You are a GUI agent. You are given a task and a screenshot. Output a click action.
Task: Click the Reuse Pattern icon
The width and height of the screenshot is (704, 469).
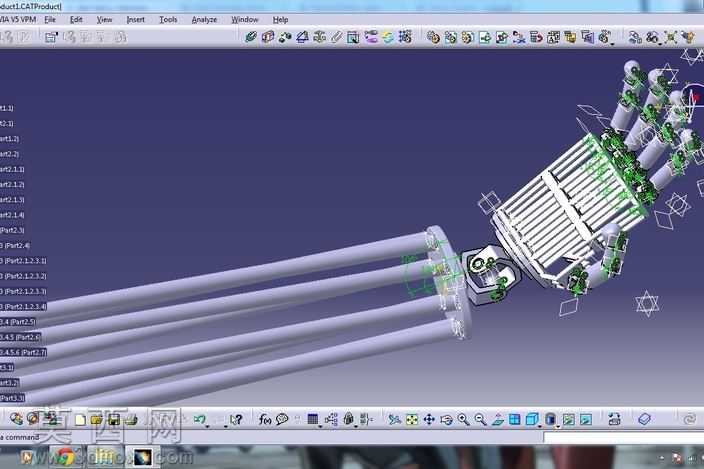pos(405,37)
